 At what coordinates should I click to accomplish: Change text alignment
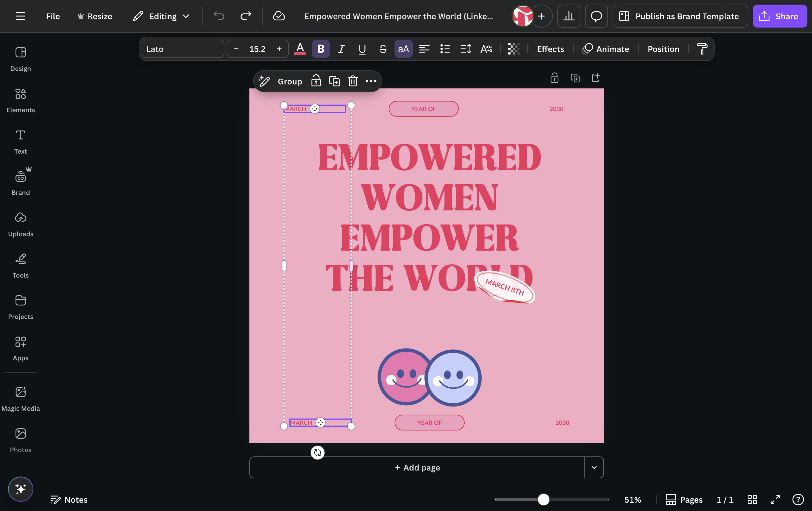point(424,49)
